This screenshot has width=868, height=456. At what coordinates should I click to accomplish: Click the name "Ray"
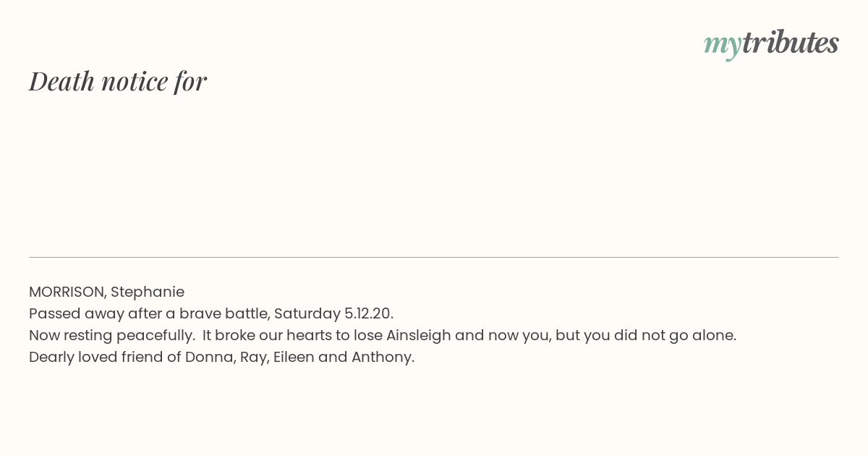point(255,358)
